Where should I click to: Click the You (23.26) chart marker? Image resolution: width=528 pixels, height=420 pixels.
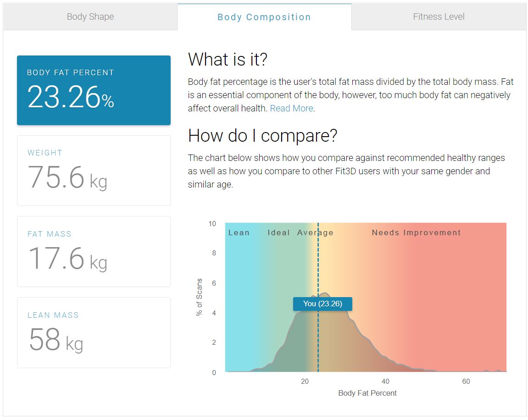[322, 304]
